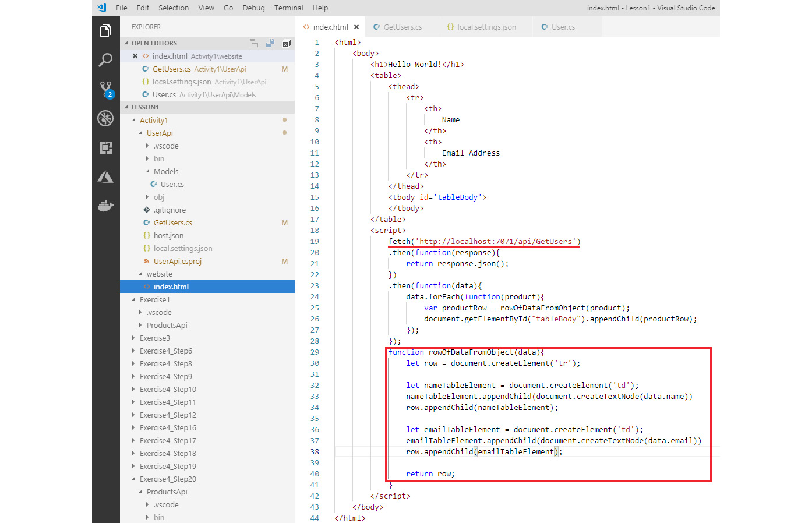Place cursor on 'Email Address' text line
The height and width of the screenshot is (523, 812).
(471, 153)
